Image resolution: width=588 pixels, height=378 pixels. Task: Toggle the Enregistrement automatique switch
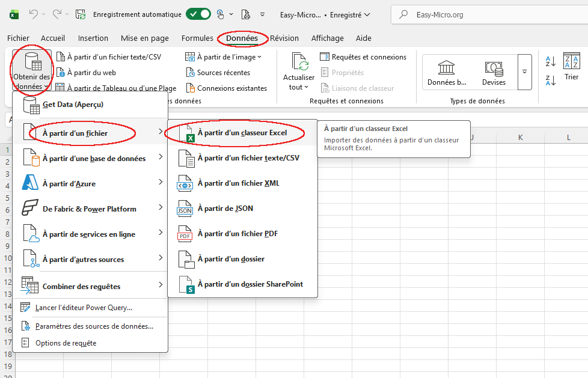click(x=198, y=14)
